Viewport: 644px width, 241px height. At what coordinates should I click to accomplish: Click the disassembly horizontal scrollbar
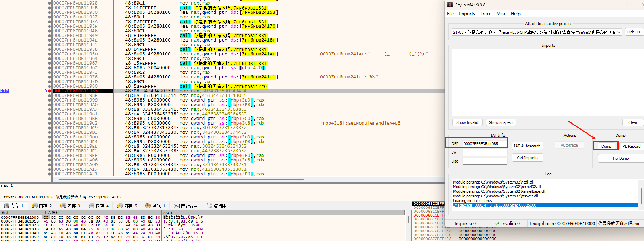(181, 180)
